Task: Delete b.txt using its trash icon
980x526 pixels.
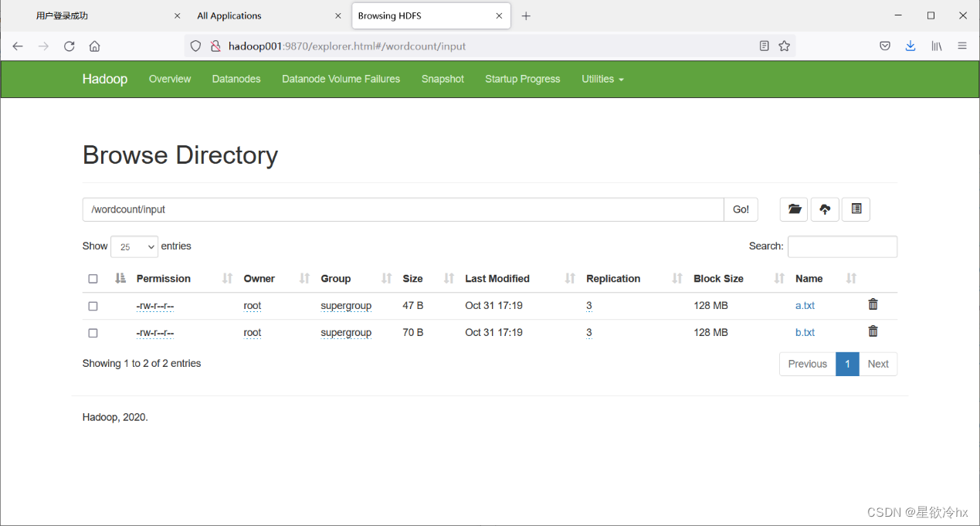Action: click(873, 331)
